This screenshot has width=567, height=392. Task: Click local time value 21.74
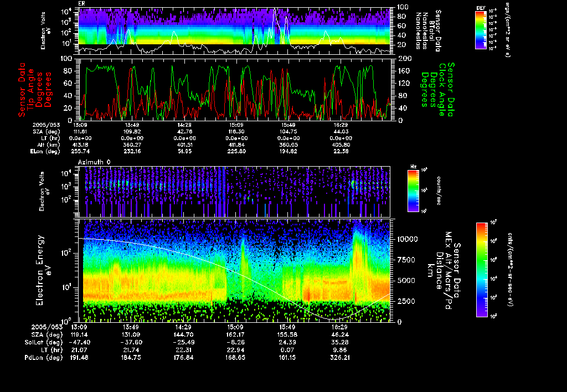pos(132,350)
